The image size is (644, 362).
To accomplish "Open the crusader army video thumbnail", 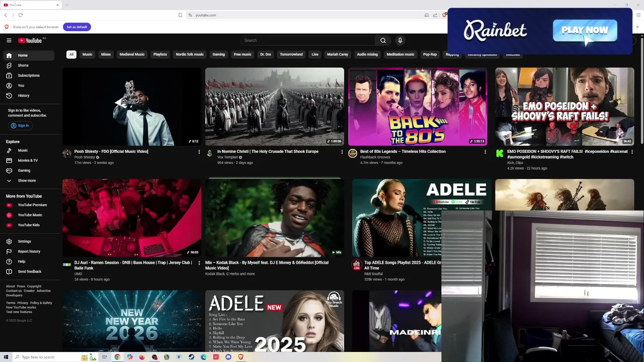I will click(275, 107).
